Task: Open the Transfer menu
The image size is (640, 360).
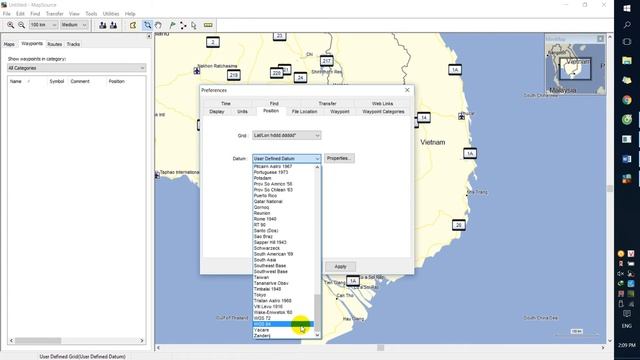Action: click(54, 13)
